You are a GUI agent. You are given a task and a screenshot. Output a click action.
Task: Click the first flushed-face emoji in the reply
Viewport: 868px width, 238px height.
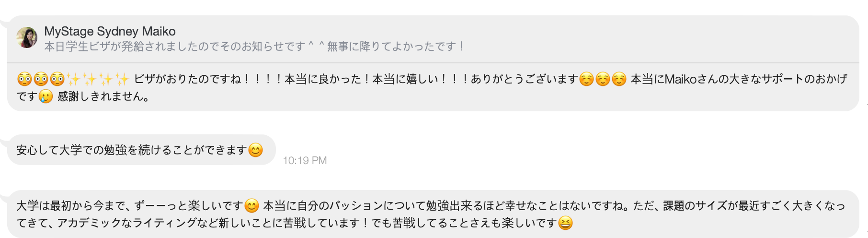(24, 79)
